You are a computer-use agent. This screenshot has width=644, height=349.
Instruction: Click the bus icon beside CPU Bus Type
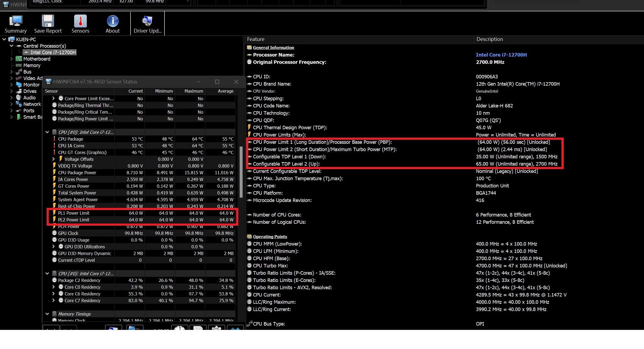250,323
